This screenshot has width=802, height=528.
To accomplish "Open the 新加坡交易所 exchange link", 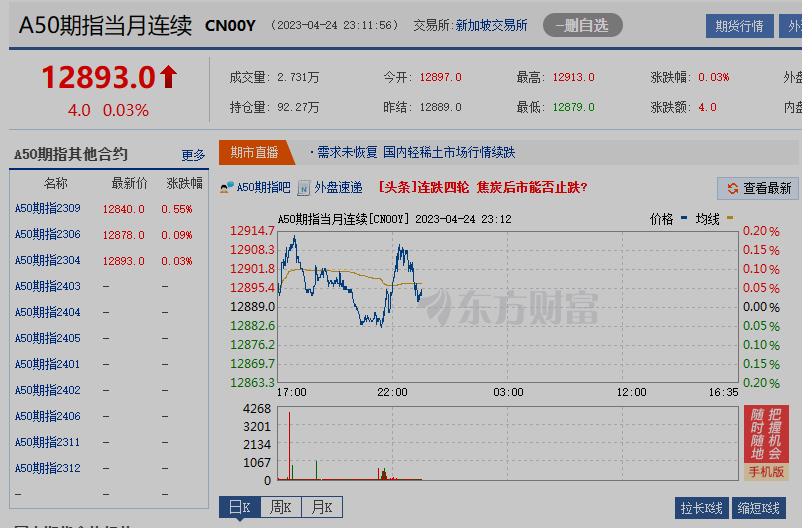I will [x=491, y=25].
